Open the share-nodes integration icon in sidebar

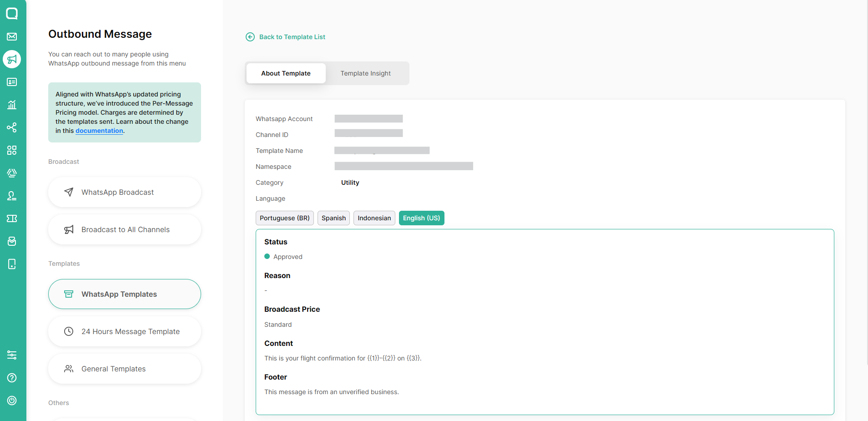[x=12, y=127]
